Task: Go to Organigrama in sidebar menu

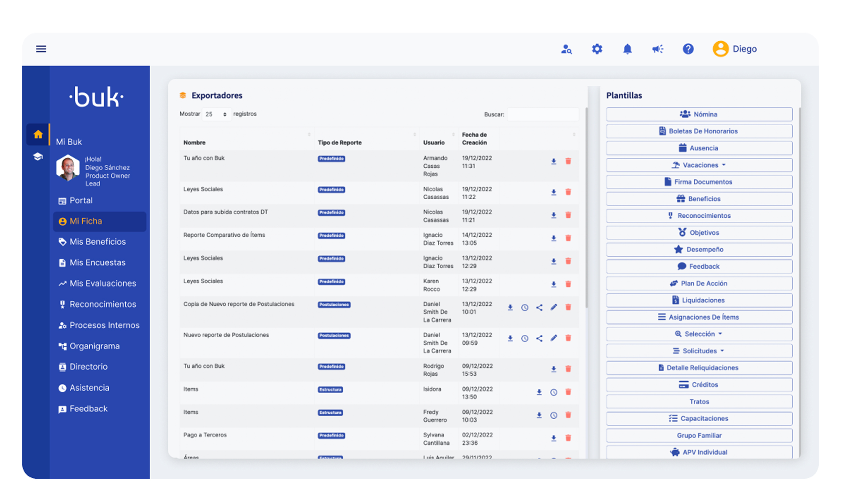Action: [95, 346]
